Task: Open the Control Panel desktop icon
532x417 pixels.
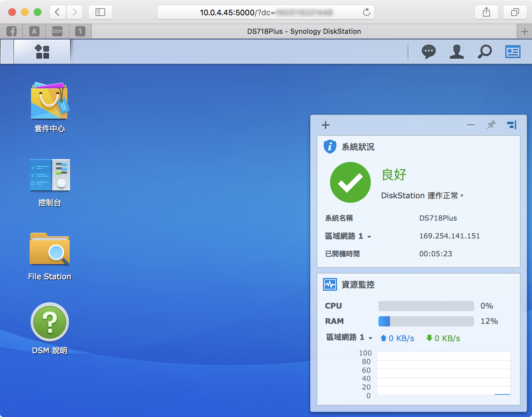Action: (x=49, y=175)
